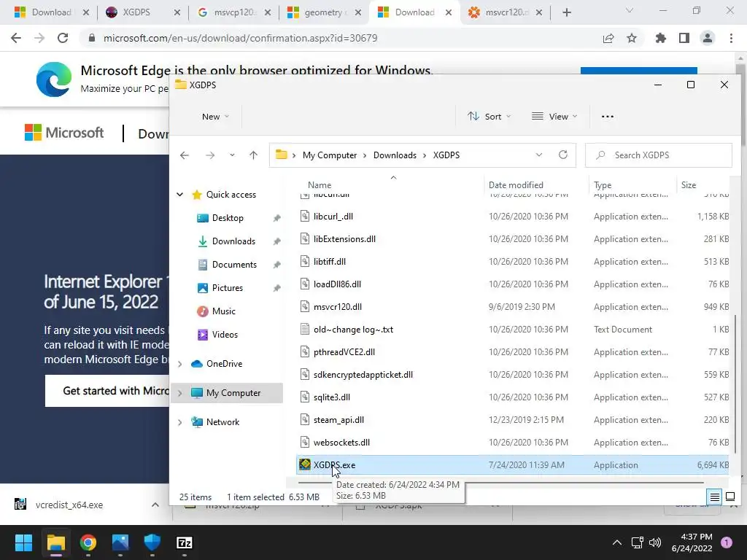Open volume control in system tray
The width and height of the screenshot is (747, 560).
tap(655, 542)
